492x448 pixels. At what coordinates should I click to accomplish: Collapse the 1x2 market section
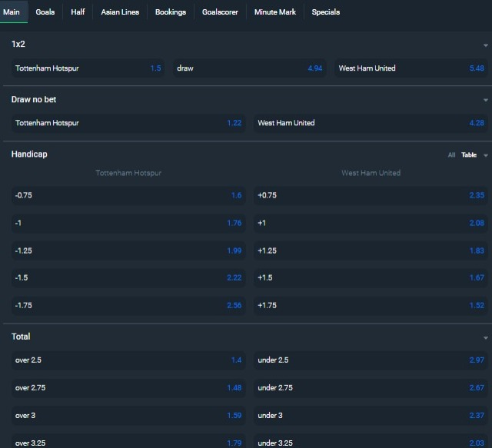pyautogui.click(x=485, y=45)
